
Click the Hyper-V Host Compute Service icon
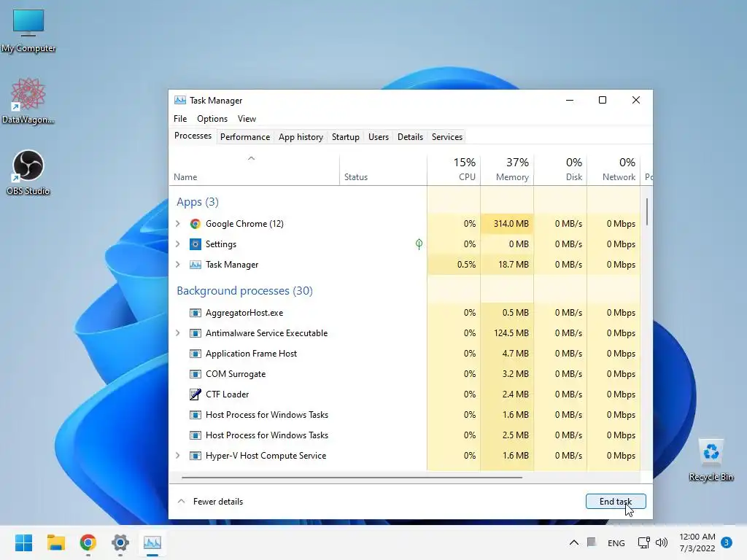point(196,456)
